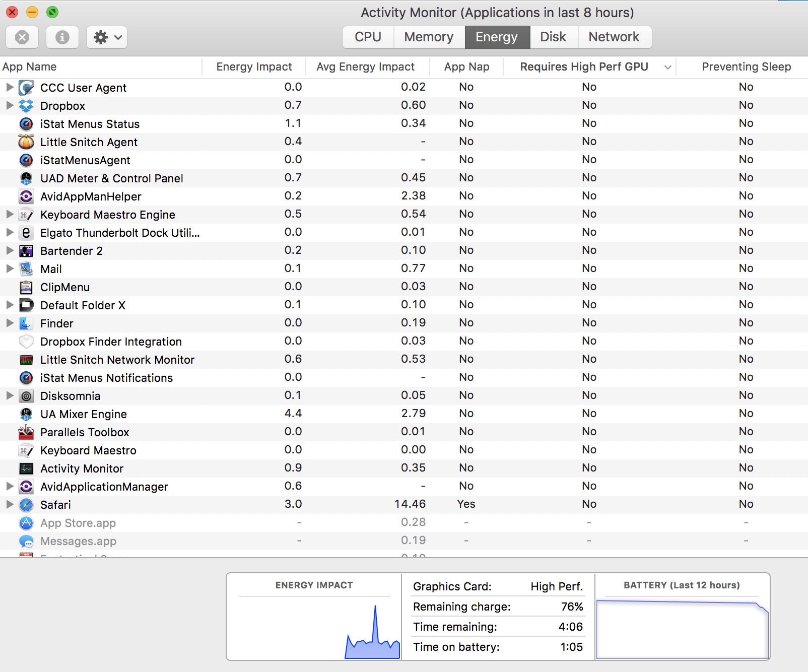Expand the Bartender 2 row

[10, 250]
